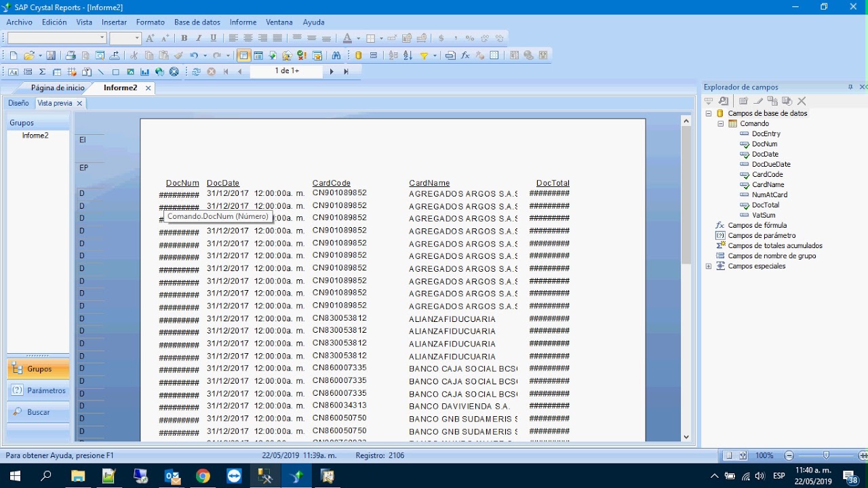
Task: Open the font size combo box
Action: point(125,39)
